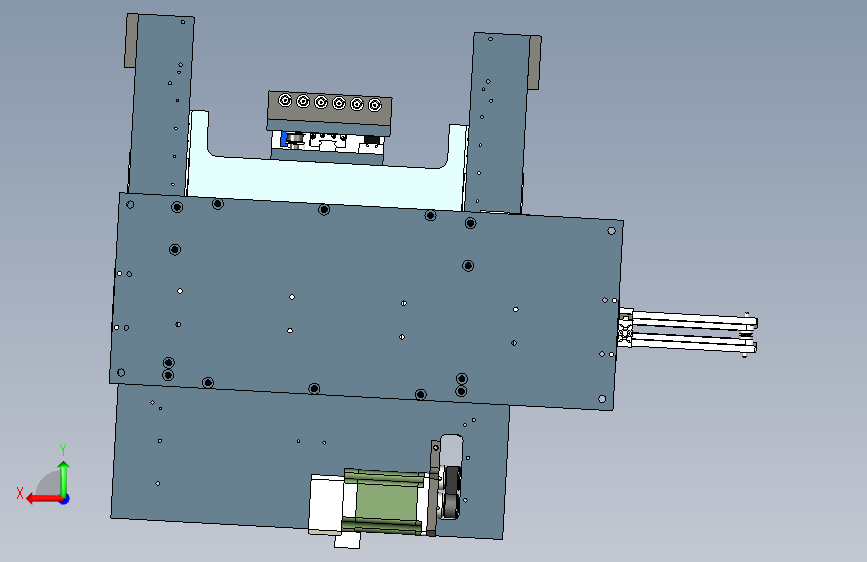Click the blue Z axis dot on the triad
Viewport: 867px width, 562px height.
click(65, 499)
